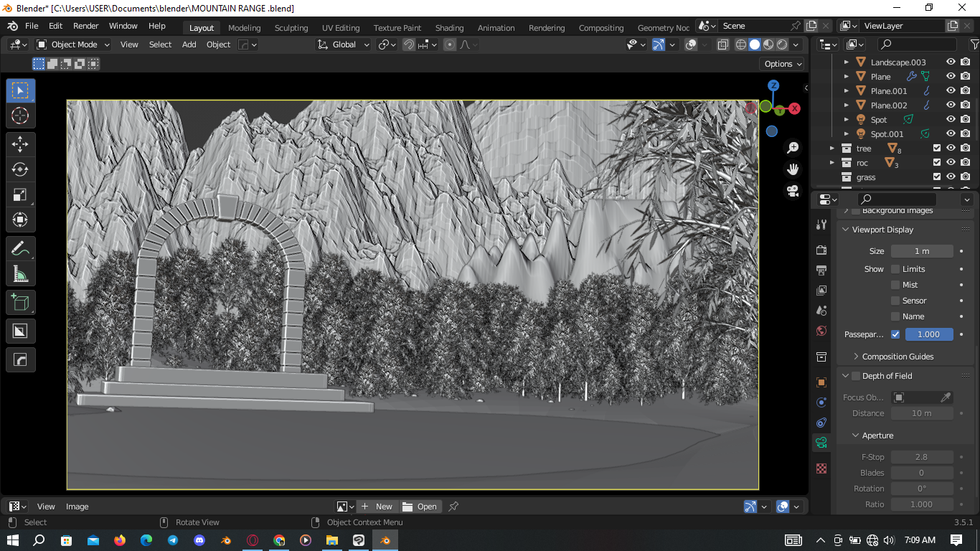Open the Camera data properties tab
This screenshot has width=980, height=551.
[x=821, y=443]
